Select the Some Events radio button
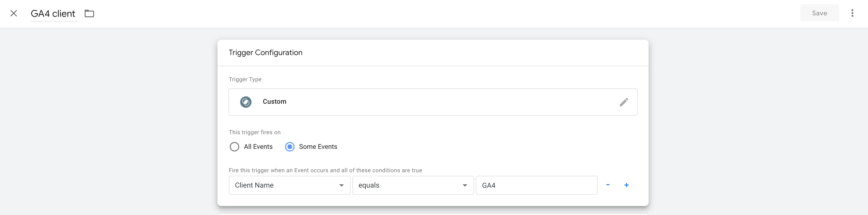 point(289,146)
